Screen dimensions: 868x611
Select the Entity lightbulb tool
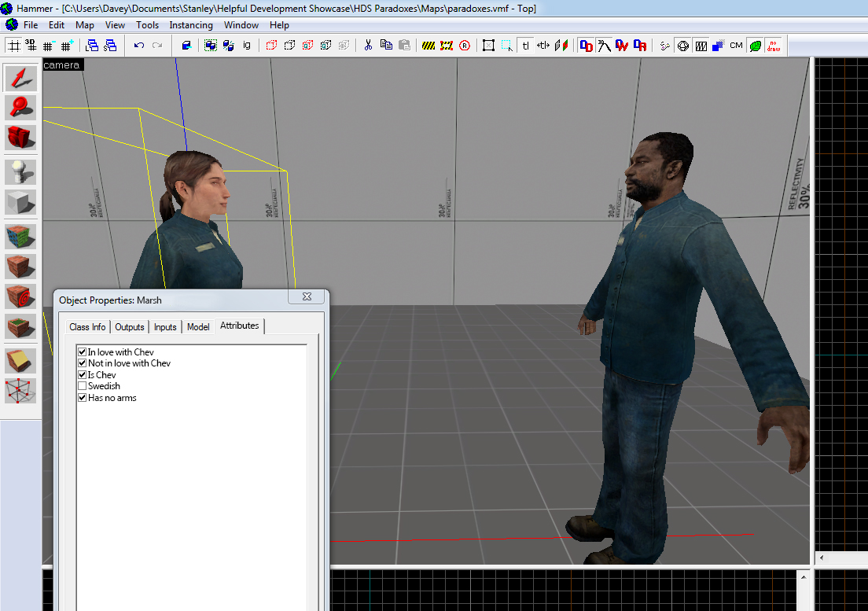click(x=20, y=172)
